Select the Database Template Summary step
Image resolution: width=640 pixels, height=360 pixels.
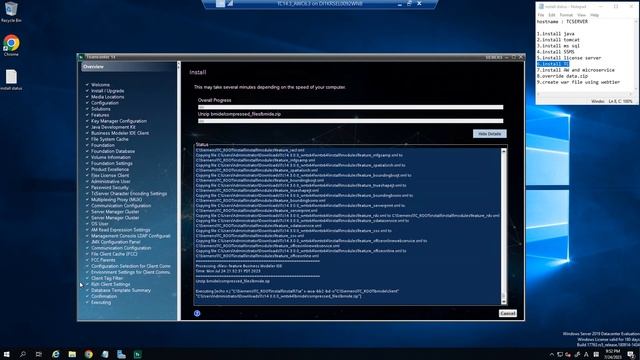[x=121, y=290]
